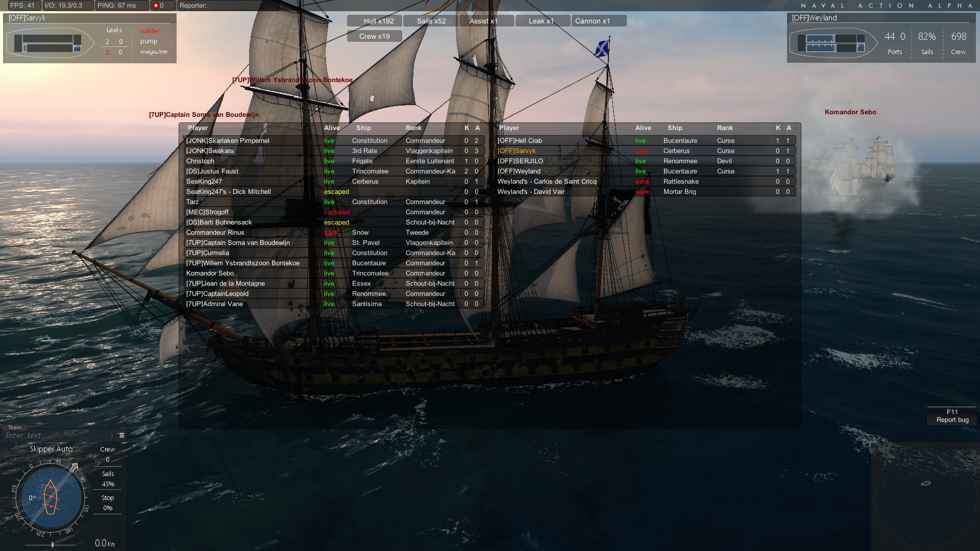The image size is (980, 551).
Task: Toggle the pump status label
Action: (x=149, y=41)
